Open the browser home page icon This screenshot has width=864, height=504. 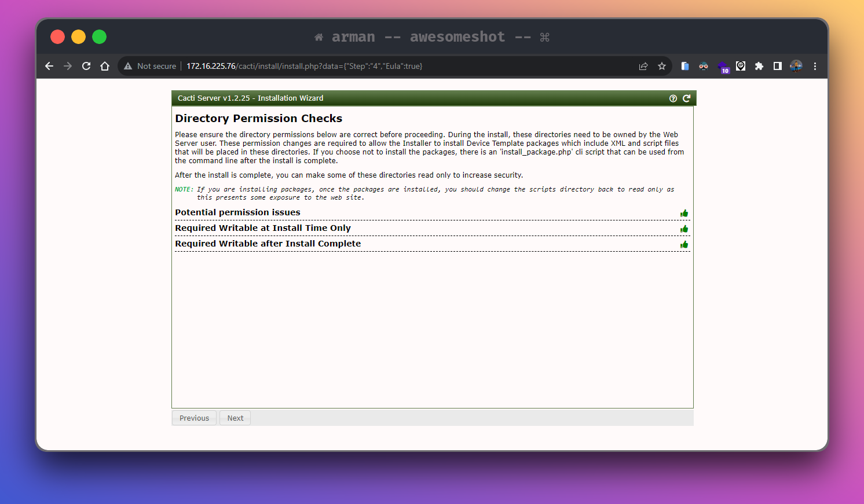[x=105, y=66]
